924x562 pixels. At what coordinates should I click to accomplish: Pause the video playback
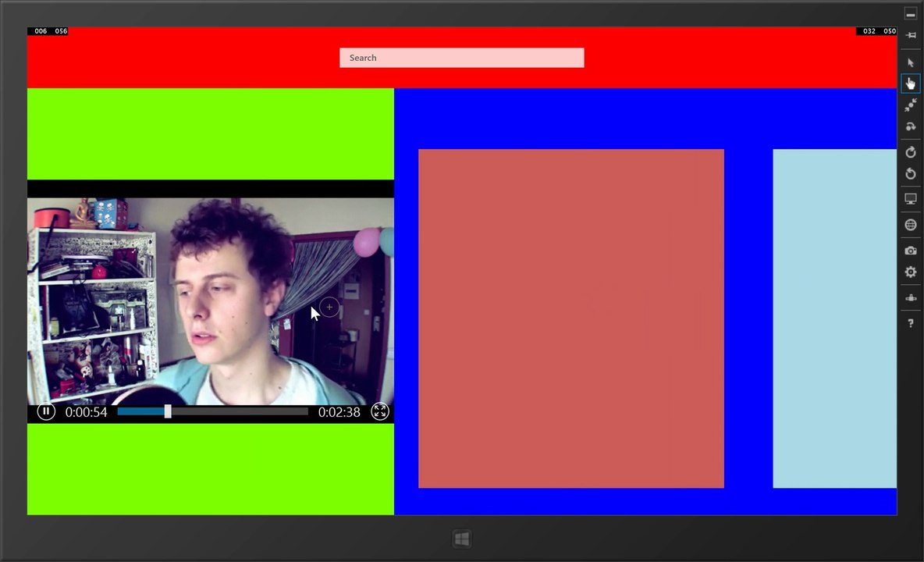click(46, 412)
